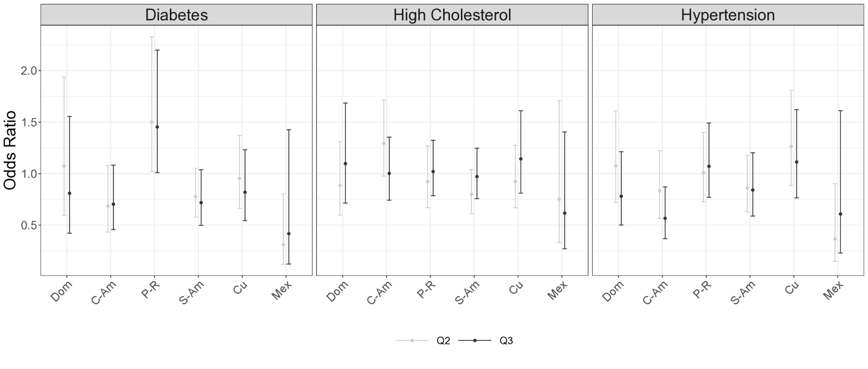
Task: Click the Q3 legend label text
Action: (x=506, y=341)
